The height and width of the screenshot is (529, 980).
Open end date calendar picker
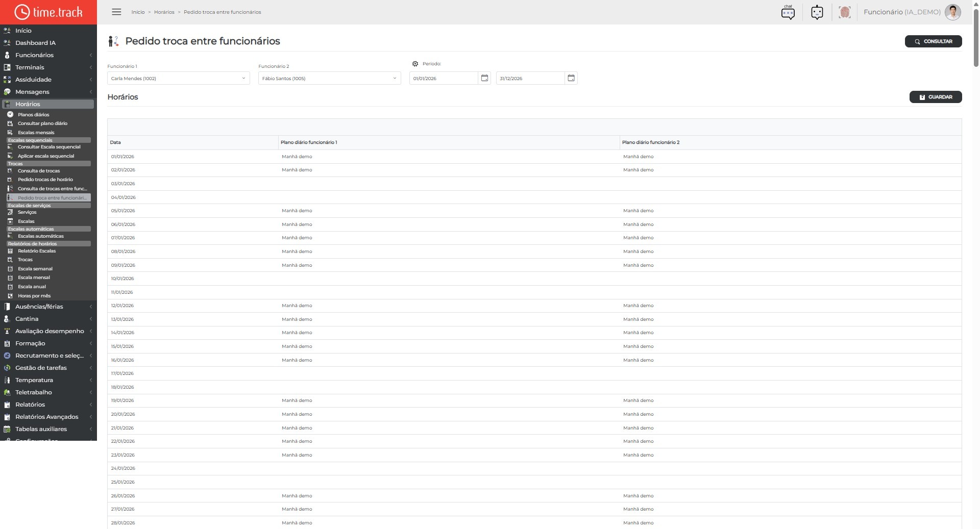(571, 78)
